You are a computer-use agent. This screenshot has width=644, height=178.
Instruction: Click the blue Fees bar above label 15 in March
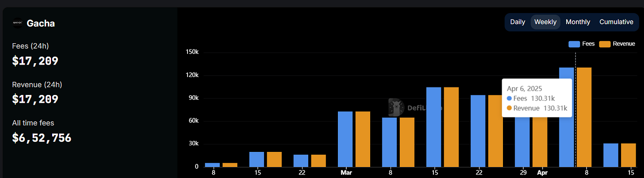[433, 127]
